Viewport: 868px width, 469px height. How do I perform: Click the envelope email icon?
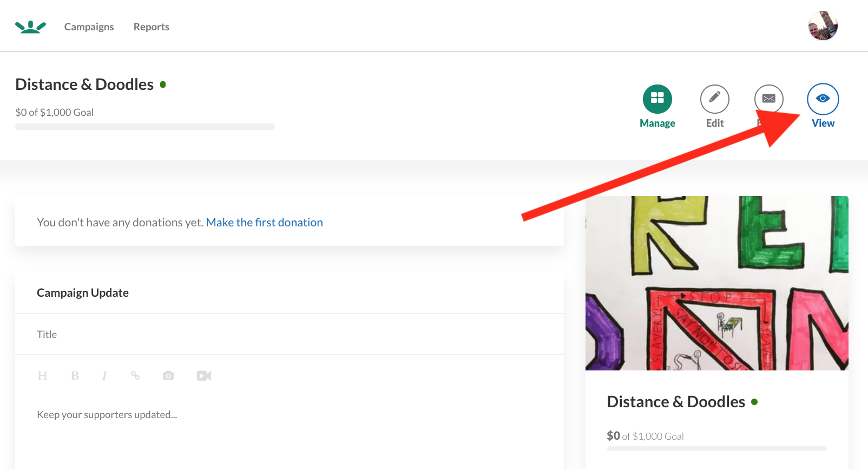point(769,99)
